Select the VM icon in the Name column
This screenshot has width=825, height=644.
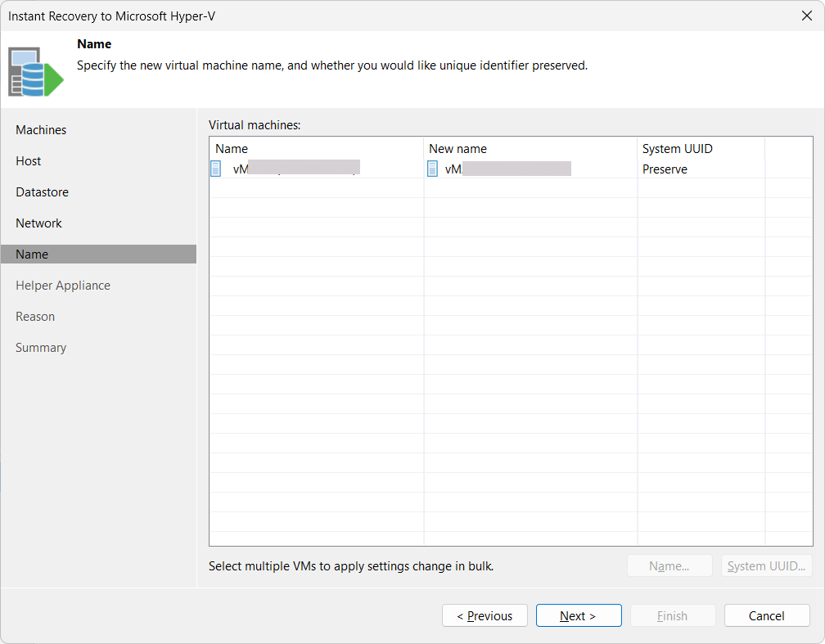[216, 169]
